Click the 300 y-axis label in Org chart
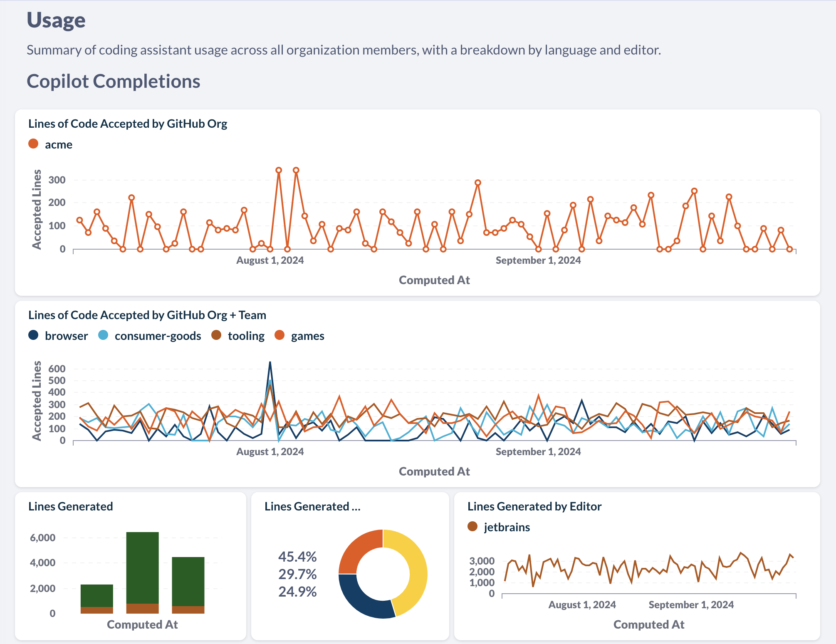The image size is (836, 644). click(x=57, y=180)
